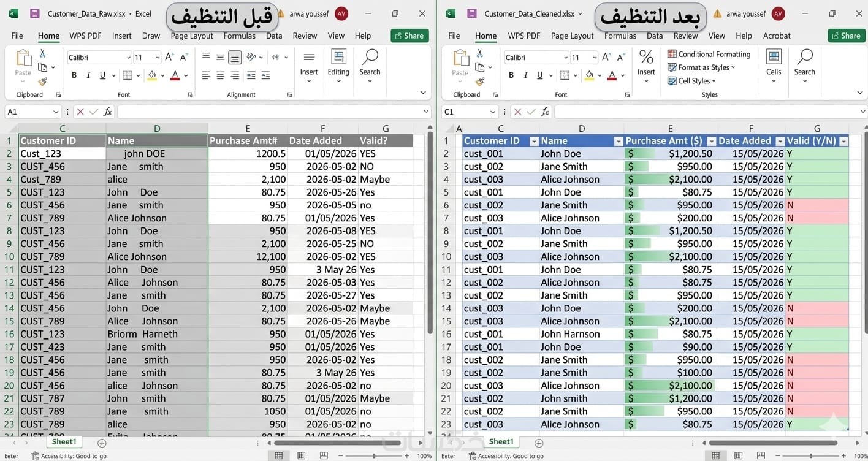Click the fx Insert Function icon in Cleaned window
The width and height of the screenshot is (868, 461).
click(x=546, y=112)
